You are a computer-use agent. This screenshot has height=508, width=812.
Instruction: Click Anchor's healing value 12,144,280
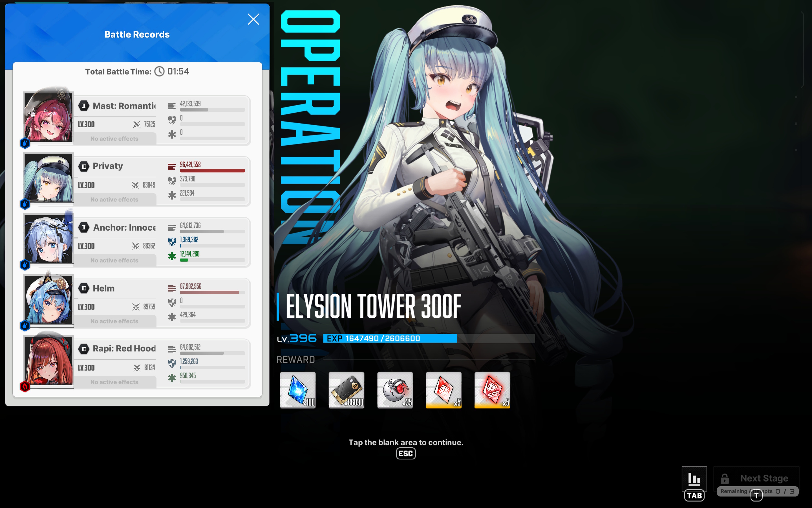point(189,254)
